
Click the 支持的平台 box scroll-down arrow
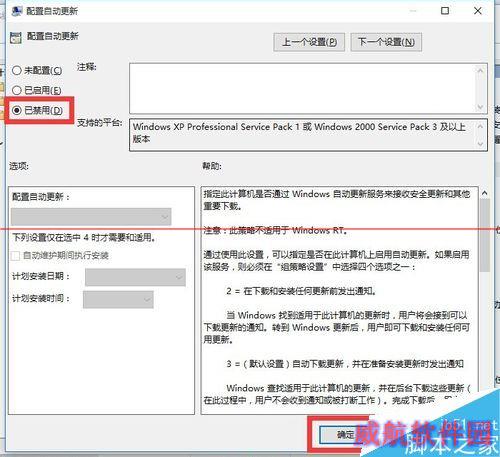480,144
